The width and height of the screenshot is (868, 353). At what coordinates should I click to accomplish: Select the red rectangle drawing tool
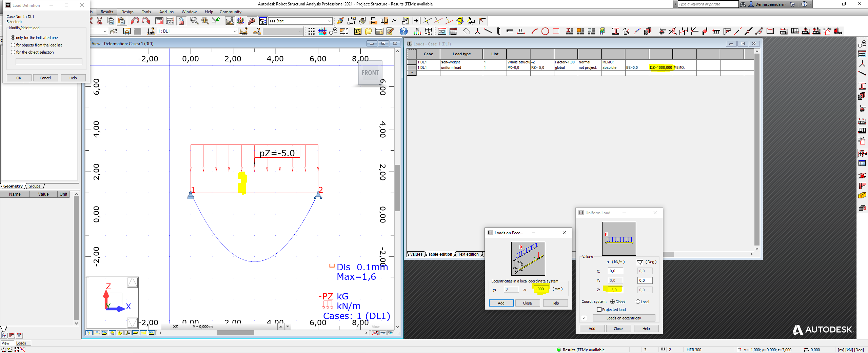click(556, 32)
